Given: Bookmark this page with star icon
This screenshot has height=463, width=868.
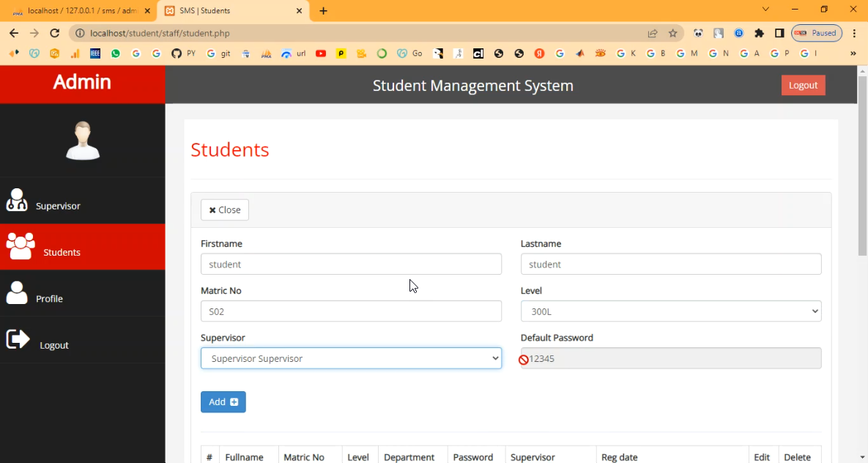Looking at the screenshot, I should [x=672, y=33].
